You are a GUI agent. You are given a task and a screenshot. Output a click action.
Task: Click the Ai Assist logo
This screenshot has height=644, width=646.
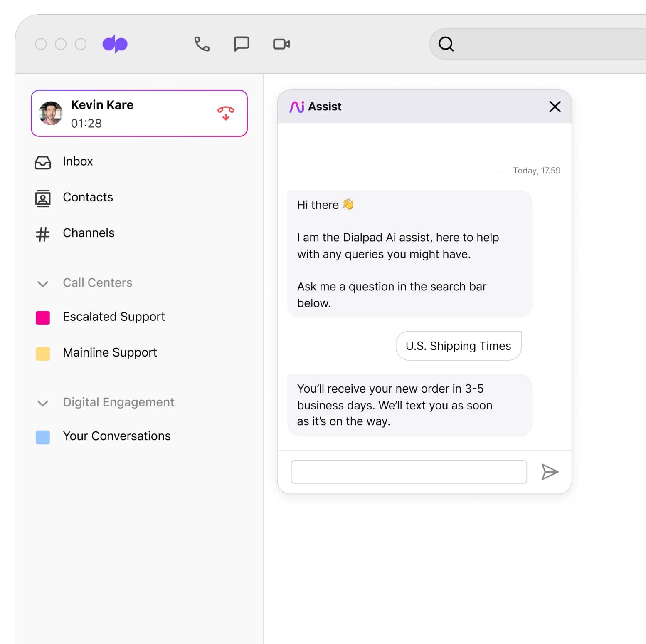pyautogui.click(x=297, y=107)
